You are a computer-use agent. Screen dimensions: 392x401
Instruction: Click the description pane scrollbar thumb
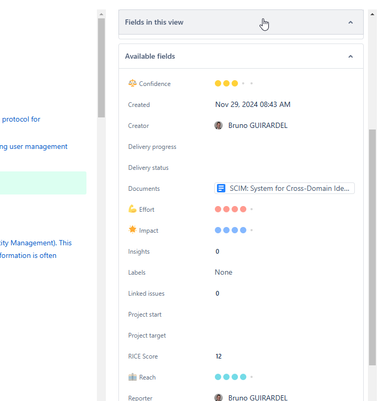click(101, 68)
